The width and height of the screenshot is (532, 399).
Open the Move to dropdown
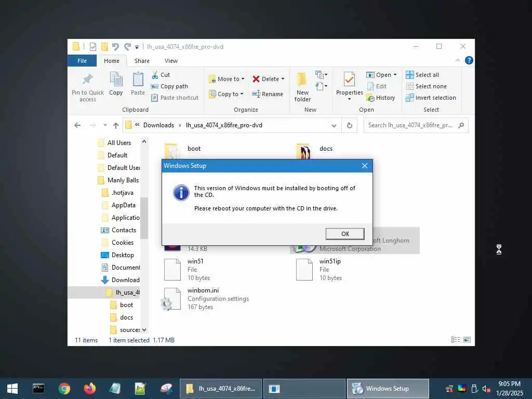click(x=227, y=79)
